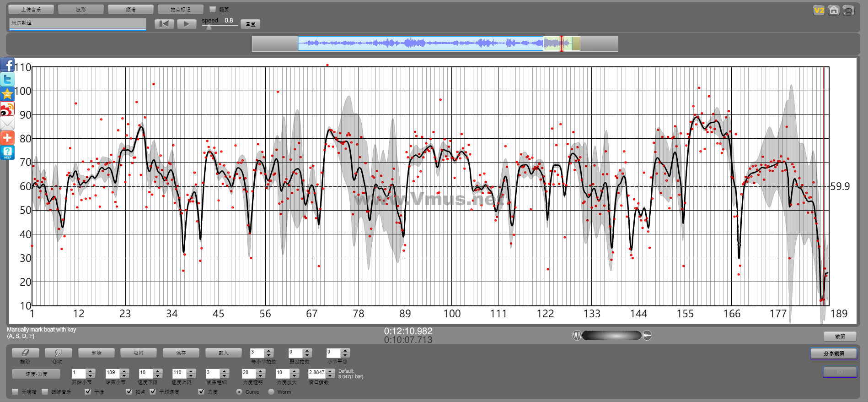Decrease 结束小节 value with the down arrow
The height and width of the screenshot is (402, 868).
pos(124,375)
